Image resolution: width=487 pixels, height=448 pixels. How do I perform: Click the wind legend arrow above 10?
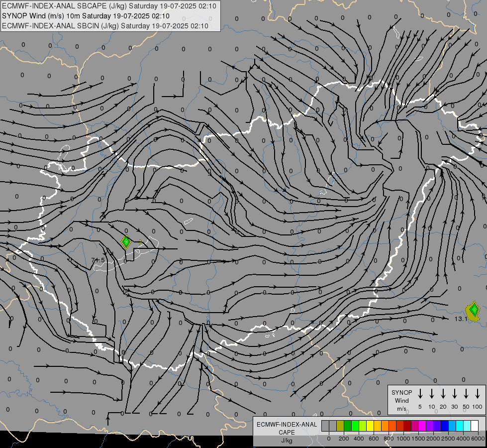tap(431, 394)
